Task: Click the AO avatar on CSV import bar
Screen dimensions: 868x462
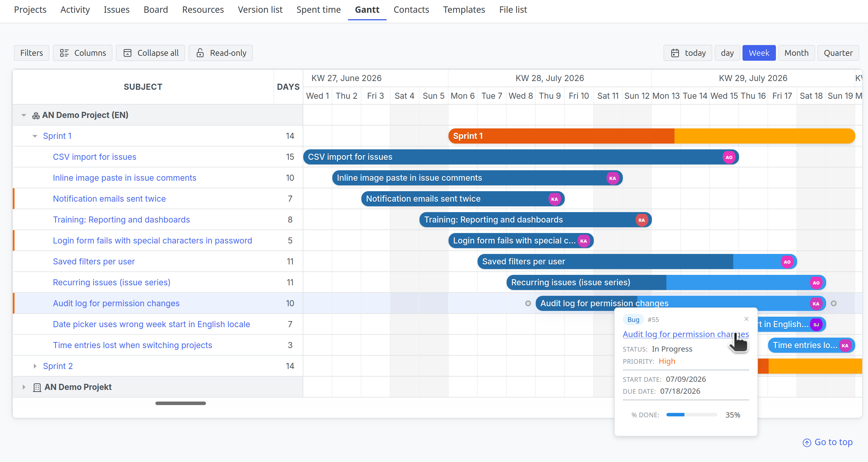Action: point(729,157)
